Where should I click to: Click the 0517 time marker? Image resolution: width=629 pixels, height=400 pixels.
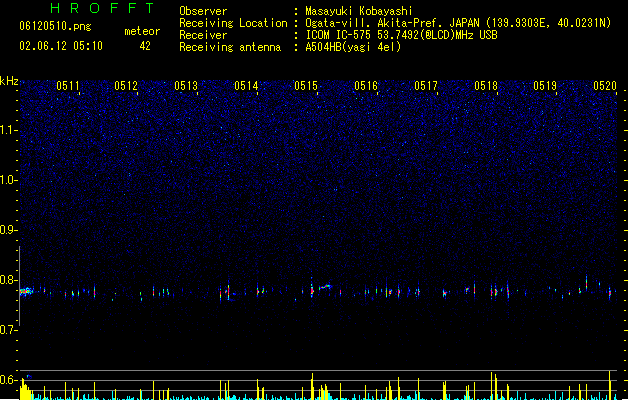[426, 86]
